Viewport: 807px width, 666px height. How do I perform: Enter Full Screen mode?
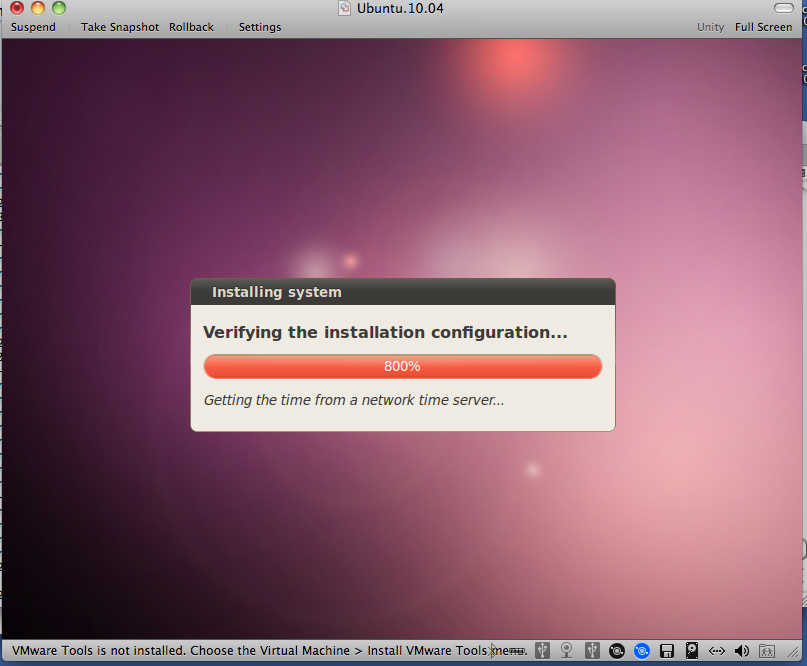click(763, 27)
